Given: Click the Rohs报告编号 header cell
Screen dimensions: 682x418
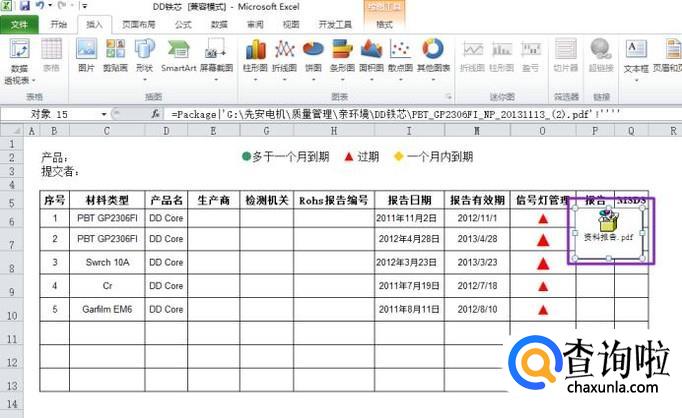Looking at the screenshot, I should [x=334, y=200].
